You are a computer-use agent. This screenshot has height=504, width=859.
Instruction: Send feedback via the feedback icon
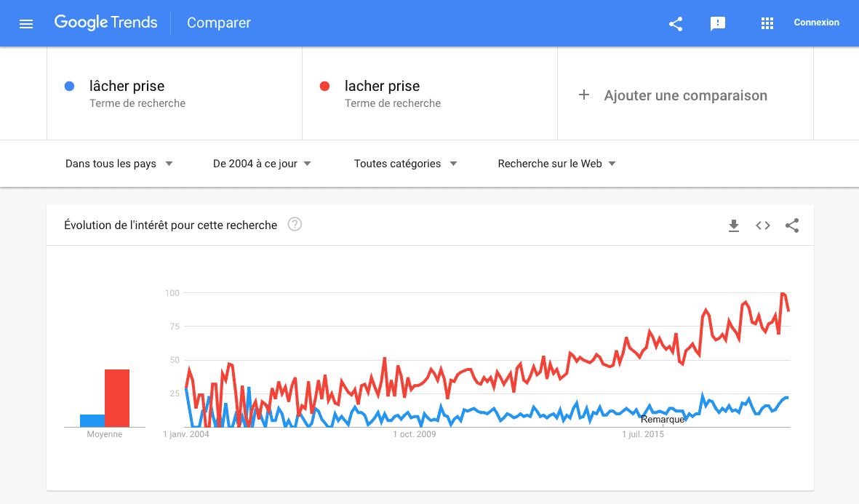click(x=718, y=23)
